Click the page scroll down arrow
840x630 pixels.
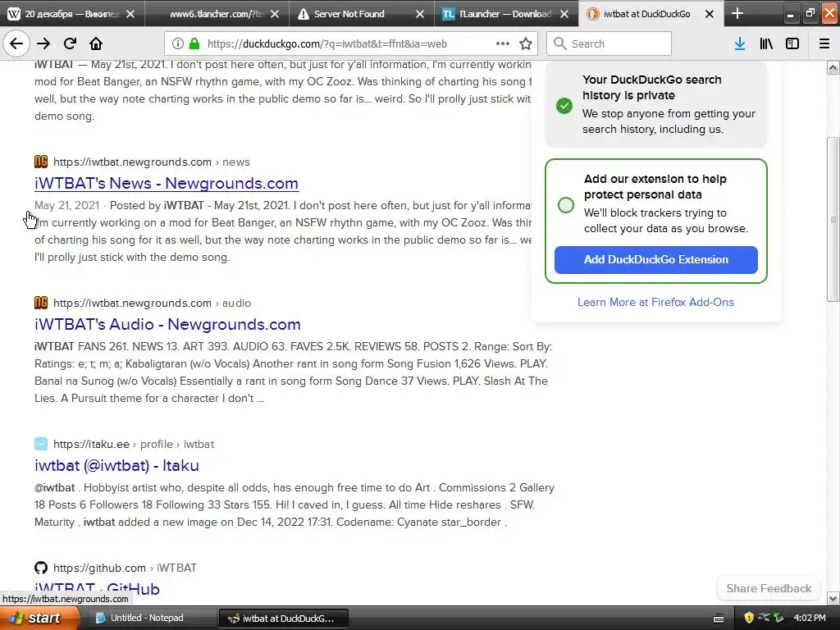tap(833, 598)
